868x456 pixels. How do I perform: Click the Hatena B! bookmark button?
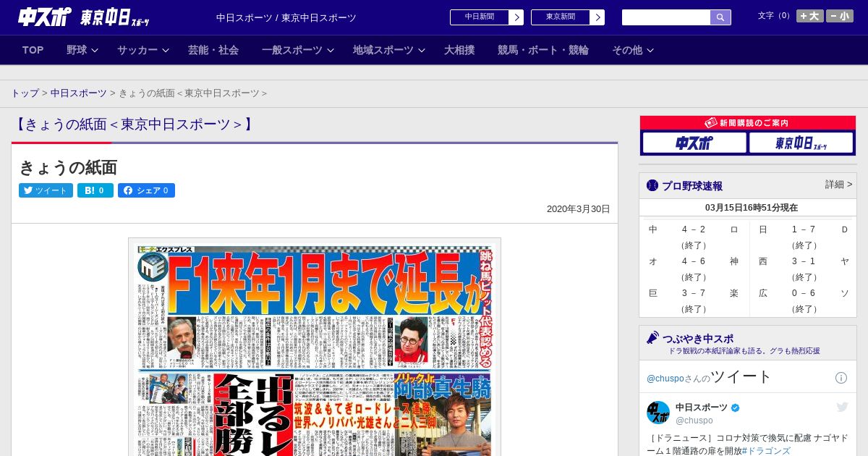[x=95, y=190]
